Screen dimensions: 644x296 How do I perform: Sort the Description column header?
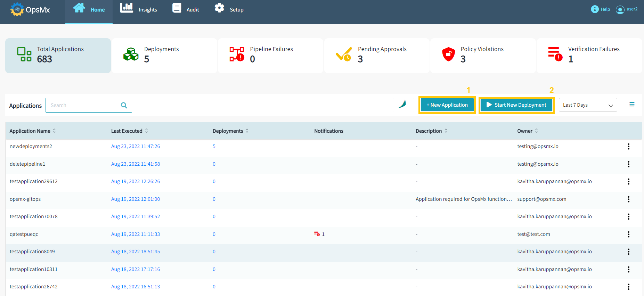click(x=446, y=131)
